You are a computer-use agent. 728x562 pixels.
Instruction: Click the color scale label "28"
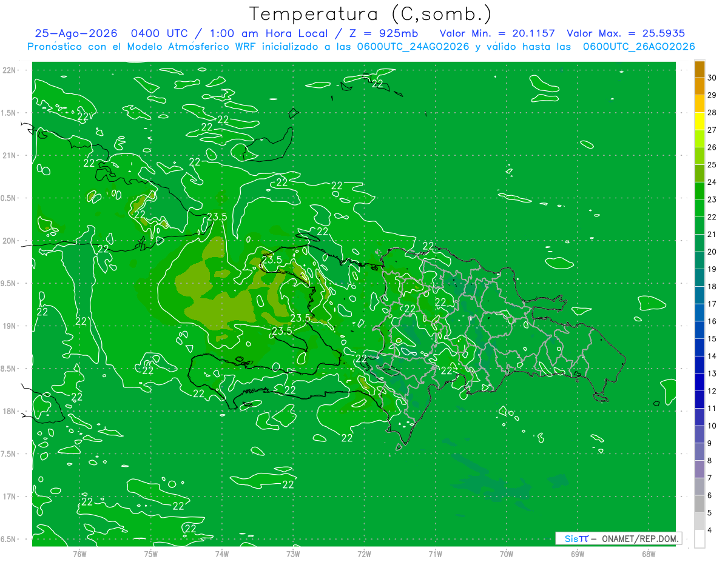pos(712,113)
